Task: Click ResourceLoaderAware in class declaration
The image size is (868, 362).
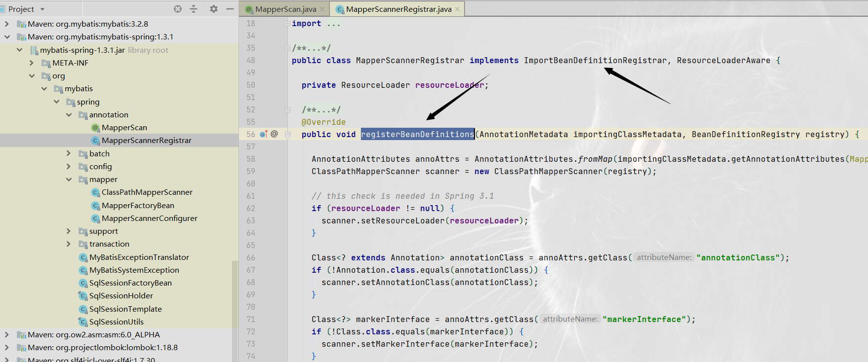Action: (x=723, y=60)
